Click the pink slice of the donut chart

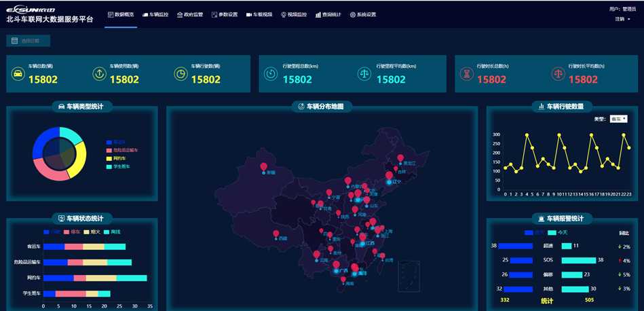pos(50,172)
